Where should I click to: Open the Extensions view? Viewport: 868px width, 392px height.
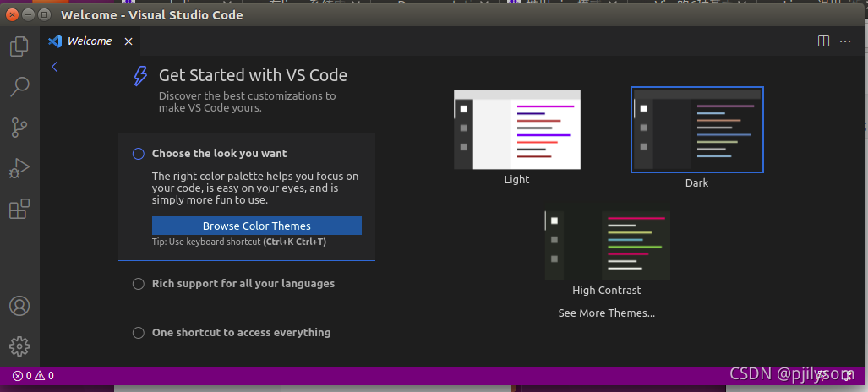pos(19,210)
